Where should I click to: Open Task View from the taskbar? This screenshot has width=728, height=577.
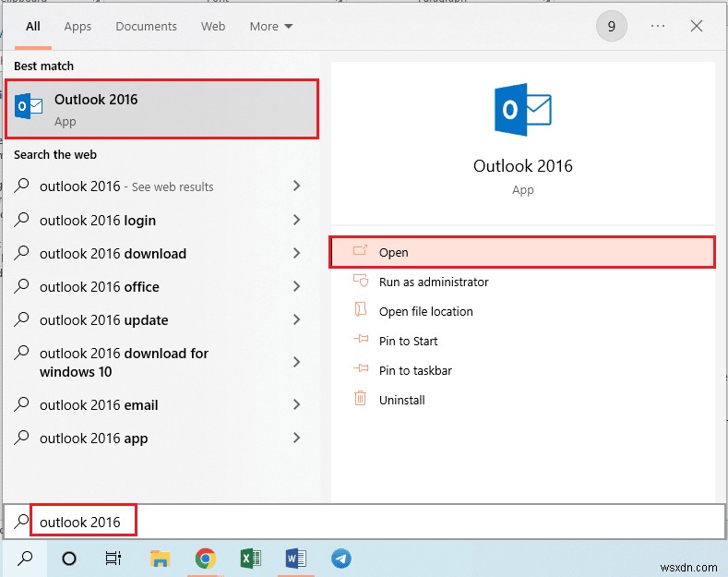[113, 559]
